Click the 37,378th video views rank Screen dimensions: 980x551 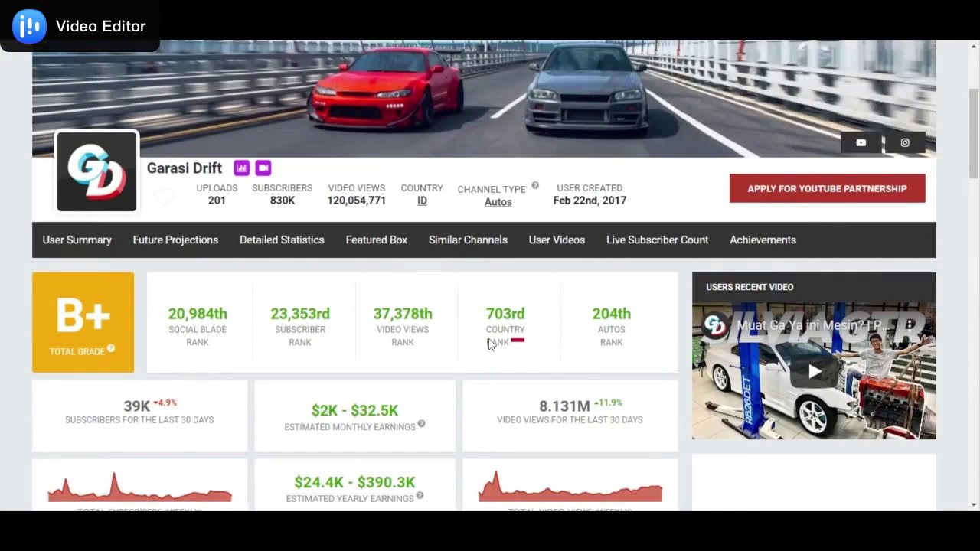pos(403,314)
